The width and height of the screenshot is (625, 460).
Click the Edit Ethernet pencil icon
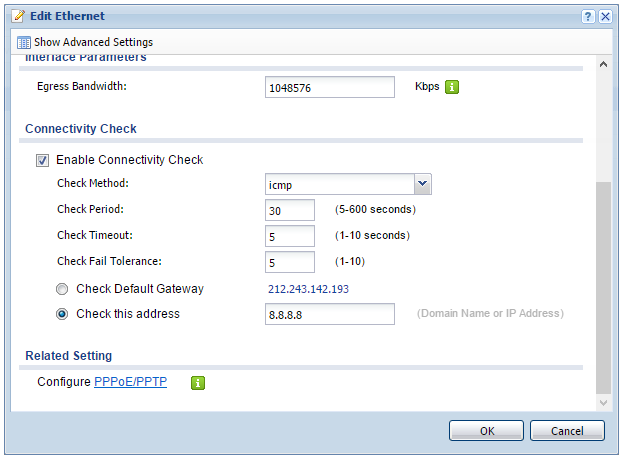coord(17,17)
